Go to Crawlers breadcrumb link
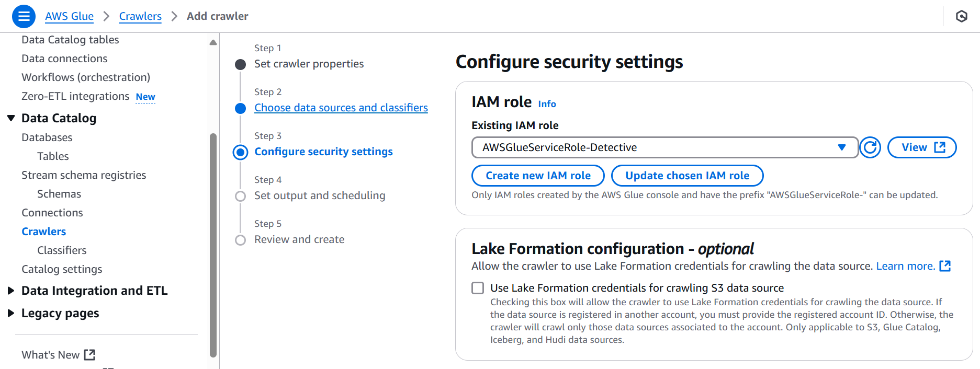 tap(140, 16)
